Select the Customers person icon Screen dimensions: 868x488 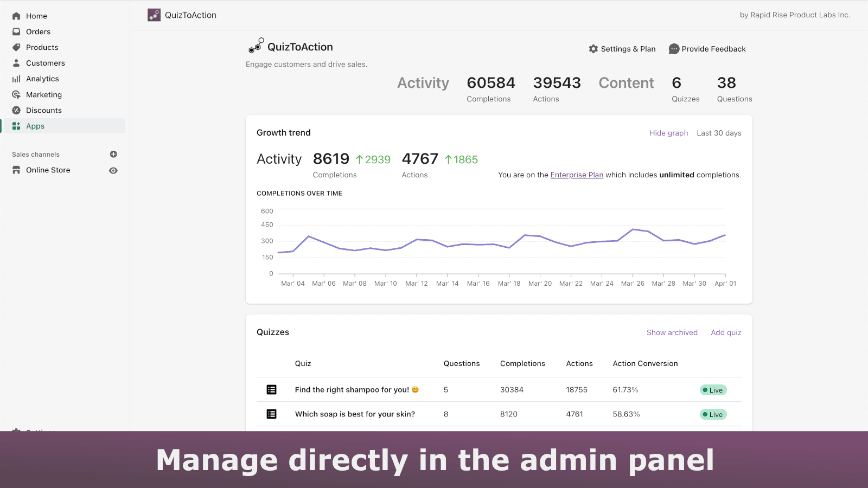[x=16, y=63]
